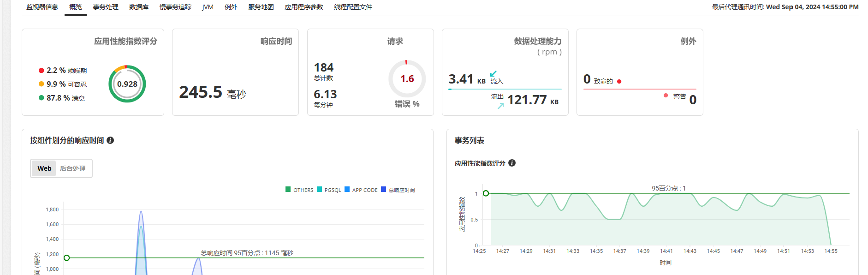Click the info icon beside 按组件划分的响应时间
The height and width of the screenshot is (275, 868).
pyautogui.click(x=110, y=140)
